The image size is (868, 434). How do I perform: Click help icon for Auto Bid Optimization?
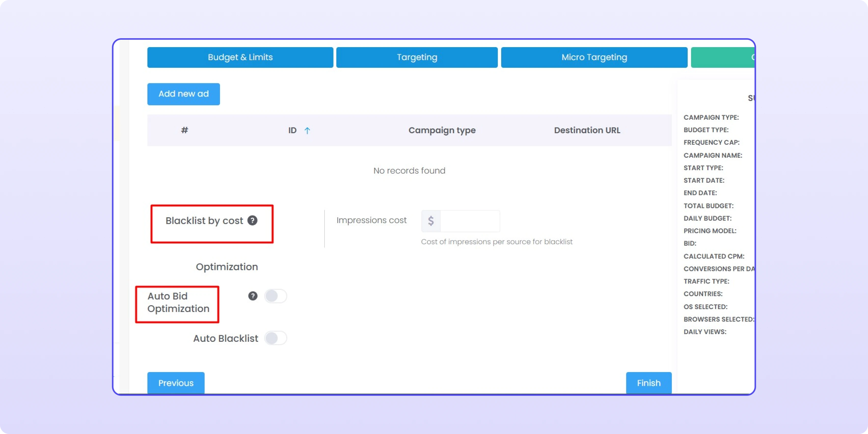[x=253, y=296]
